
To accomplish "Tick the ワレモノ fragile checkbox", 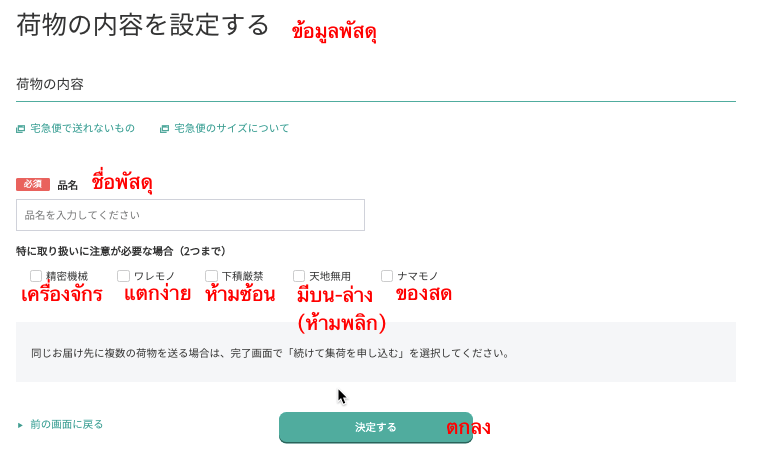I will pyautogui.click(x=123, y=276).
